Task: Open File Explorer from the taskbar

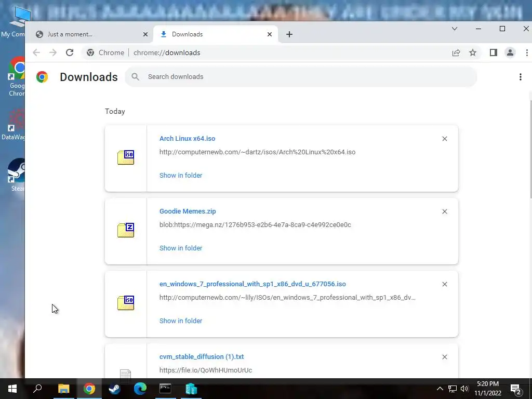Action: tap(63, 389)
